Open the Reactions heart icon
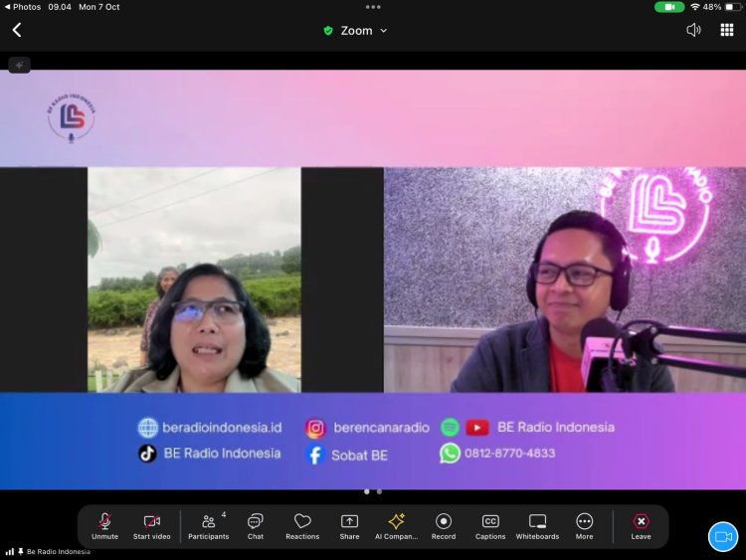This screenshot has height=560, width=746. click(302, 525)
